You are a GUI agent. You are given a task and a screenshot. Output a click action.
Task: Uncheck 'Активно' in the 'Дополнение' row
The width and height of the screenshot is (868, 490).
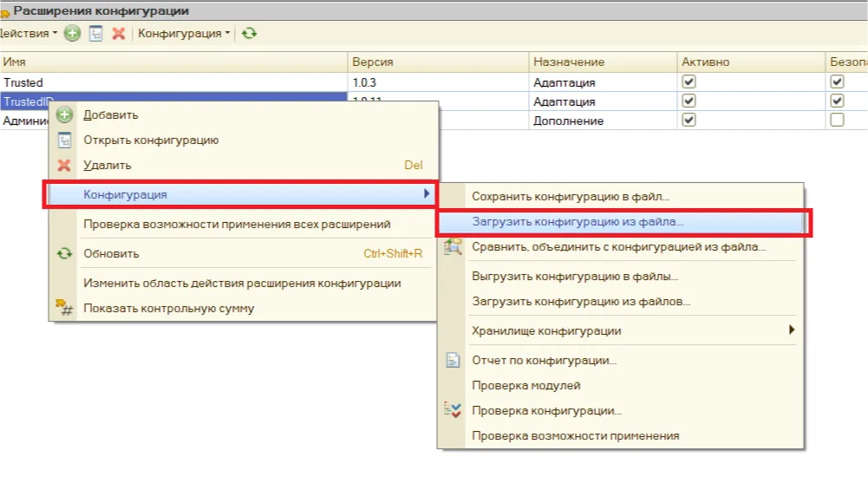coord(689,121)
